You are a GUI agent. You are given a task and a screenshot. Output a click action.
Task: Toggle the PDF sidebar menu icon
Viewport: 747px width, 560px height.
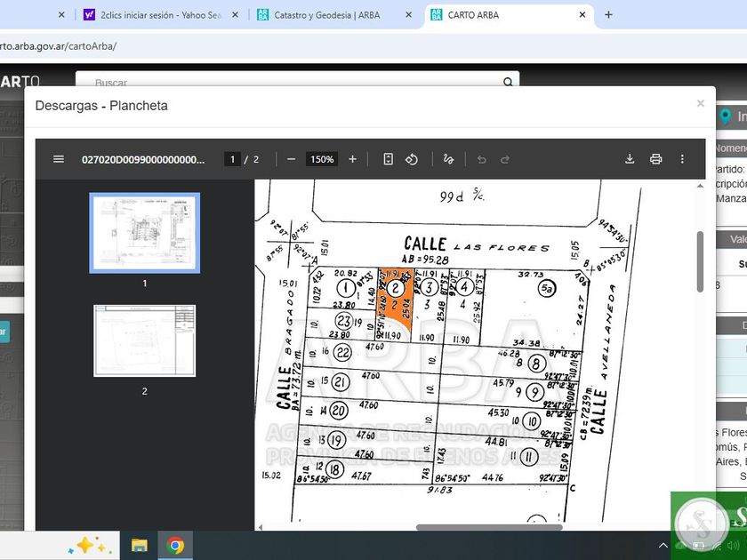coord(59,159)
